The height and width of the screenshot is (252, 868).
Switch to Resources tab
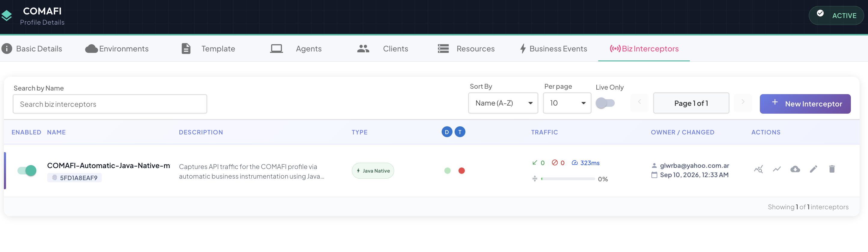point(466,49)
